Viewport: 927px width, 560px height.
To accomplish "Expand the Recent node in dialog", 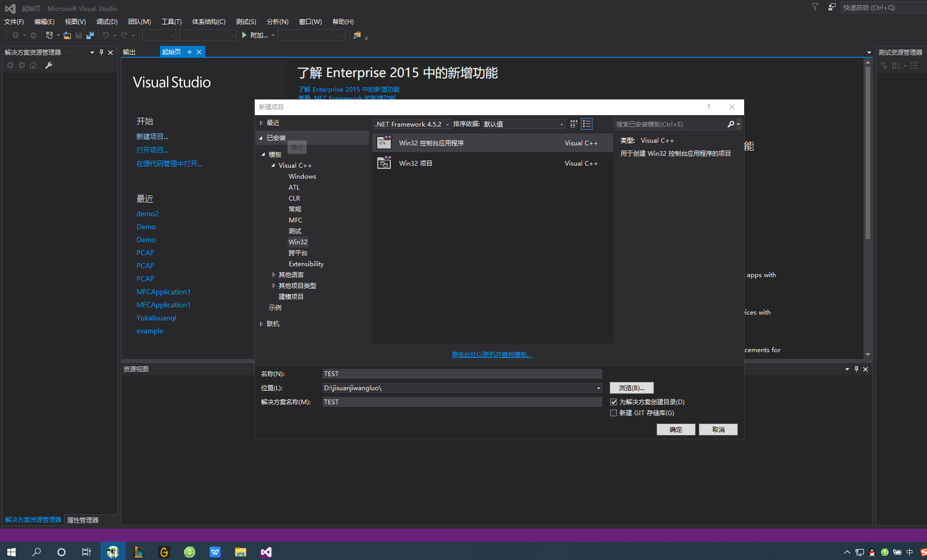I will click(261, 123).
